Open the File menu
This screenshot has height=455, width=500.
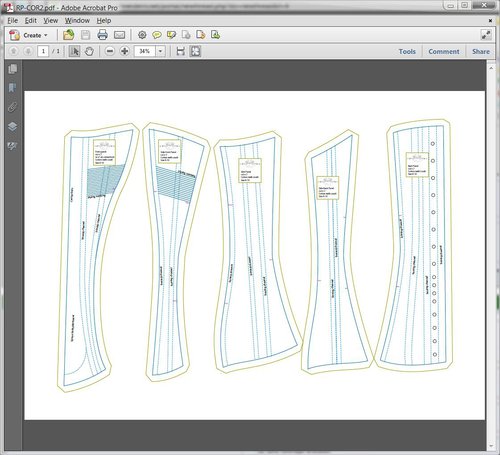pos(13,20)
